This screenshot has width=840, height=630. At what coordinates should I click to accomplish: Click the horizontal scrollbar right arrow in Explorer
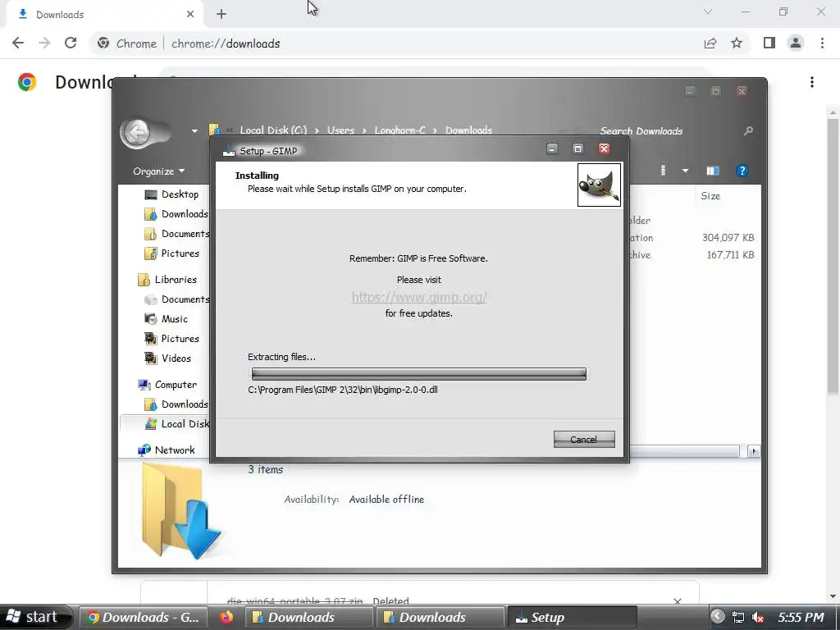point(753,451)
